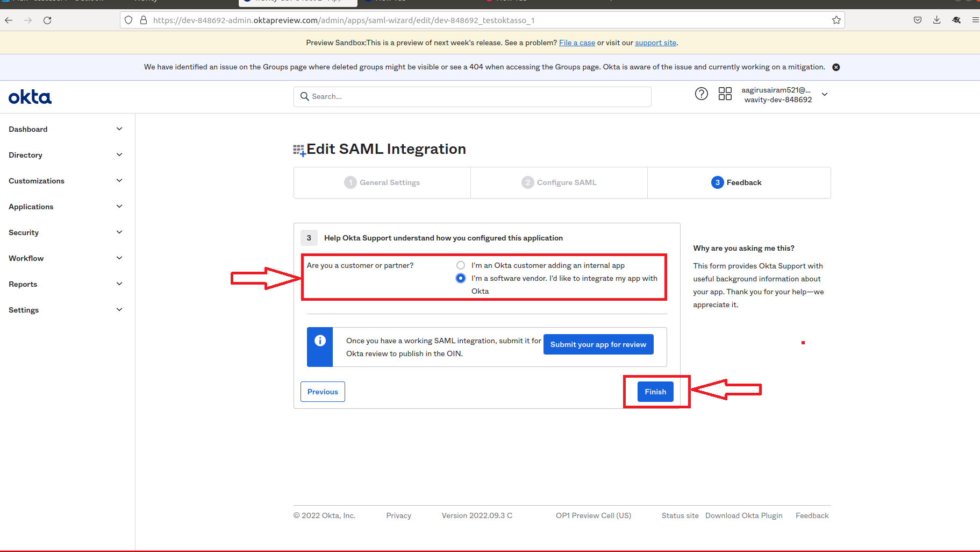
Task: Click the Version 2022.09.3 C text
Action: pos(477,515)
